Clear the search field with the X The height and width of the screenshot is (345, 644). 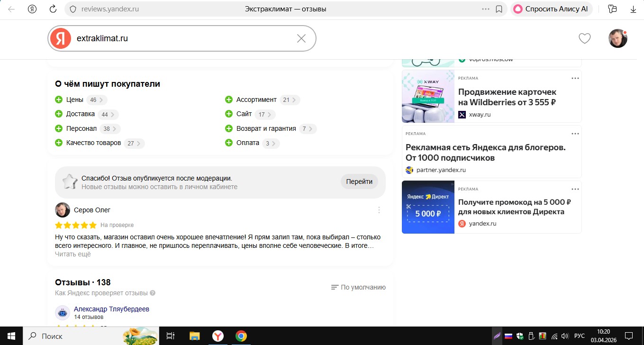(x=301, y=38)
